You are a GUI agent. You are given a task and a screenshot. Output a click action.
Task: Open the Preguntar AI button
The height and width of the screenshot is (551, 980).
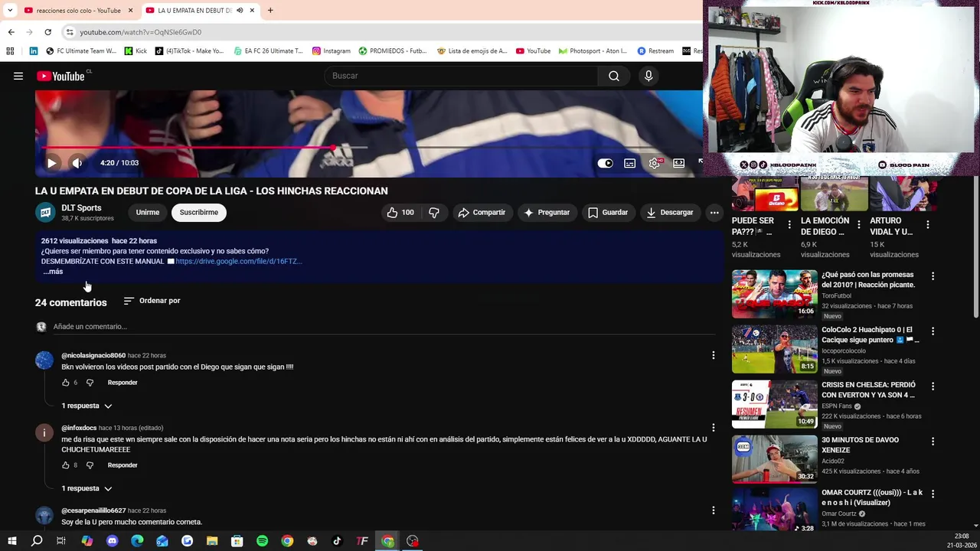coord(546,213)
